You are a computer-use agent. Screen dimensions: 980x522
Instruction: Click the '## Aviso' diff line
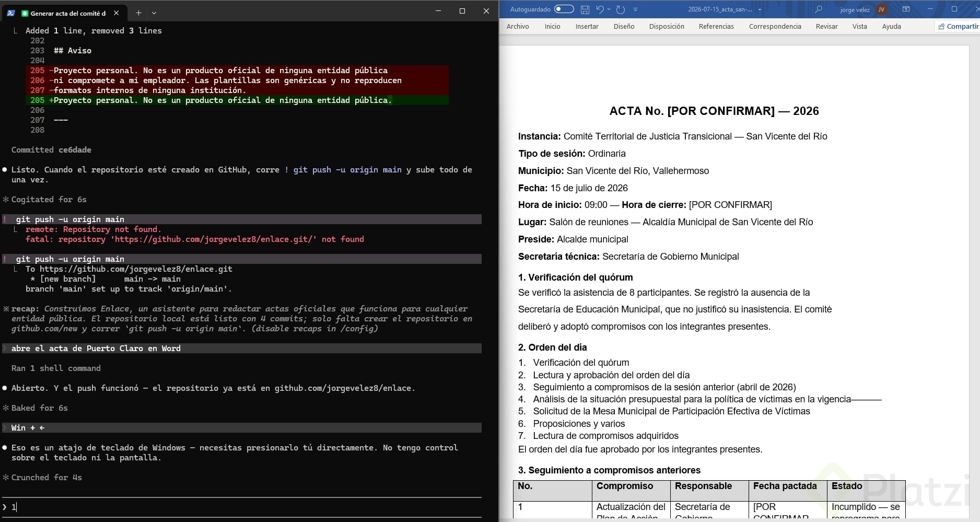73,51
